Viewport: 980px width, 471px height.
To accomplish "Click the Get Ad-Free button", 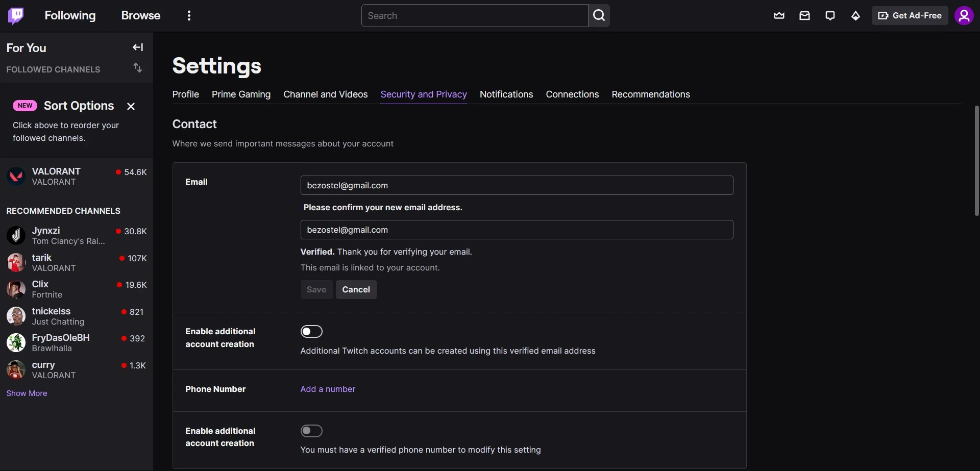I will (910, 16).
